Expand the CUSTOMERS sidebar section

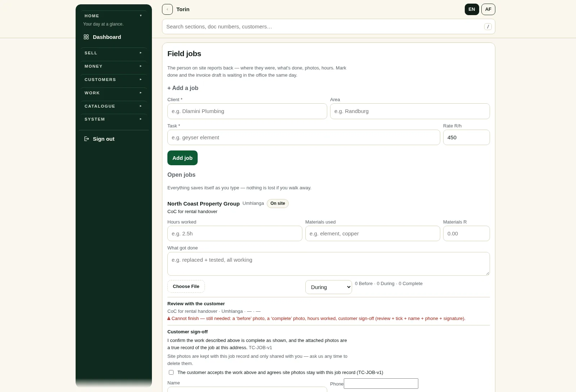click(114, 80)
